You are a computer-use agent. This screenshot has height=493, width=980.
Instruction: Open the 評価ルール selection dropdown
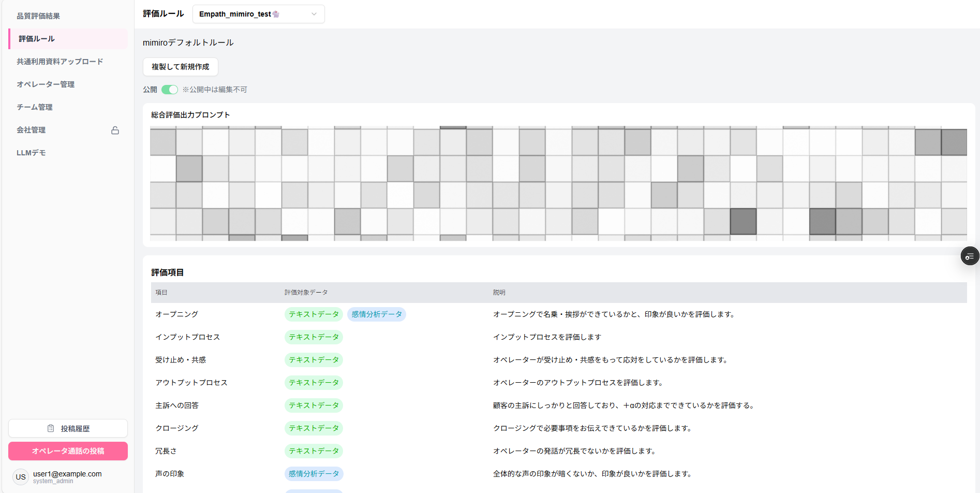[258, 15]
